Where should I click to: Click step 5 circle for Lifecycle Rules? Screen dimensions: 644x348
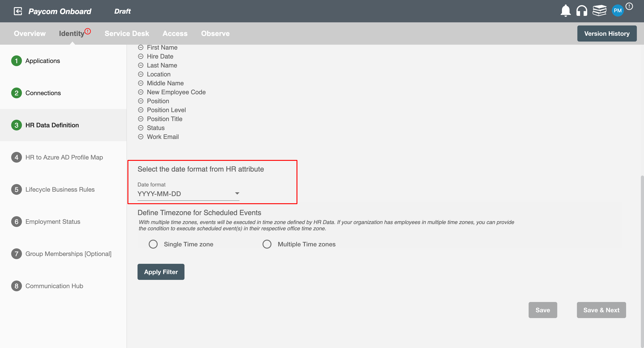(17, 190)
